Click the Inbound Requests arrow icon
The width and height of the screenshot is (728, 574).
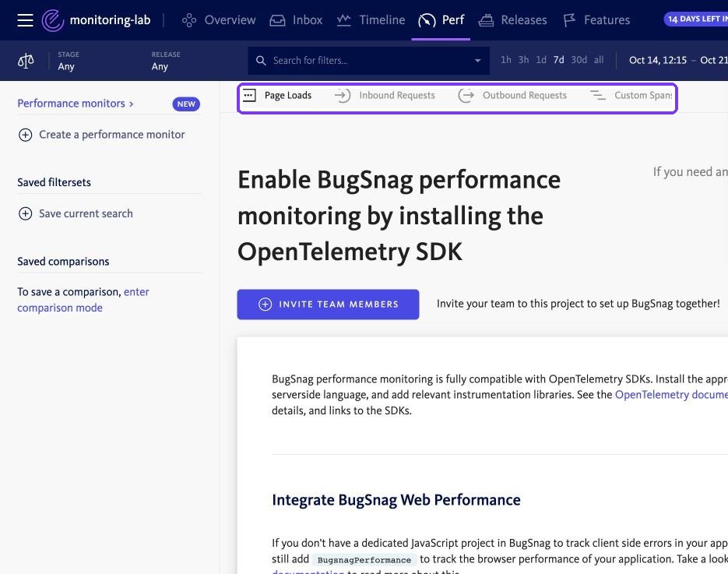pyautogui.click(x=342, y=95)
